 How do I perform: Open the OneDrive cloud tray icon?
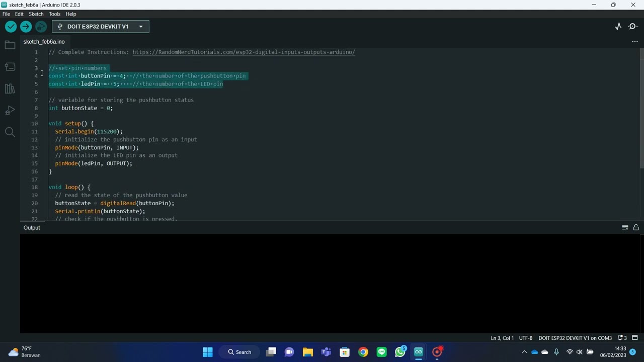pyautogui.click(x=534, y=352)
